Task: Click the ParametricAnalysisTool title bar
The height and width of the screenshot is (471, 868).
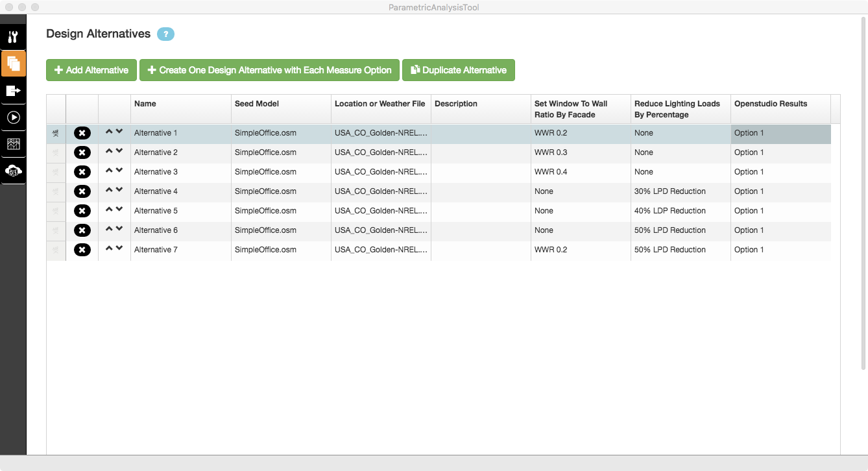Action: 434,7
